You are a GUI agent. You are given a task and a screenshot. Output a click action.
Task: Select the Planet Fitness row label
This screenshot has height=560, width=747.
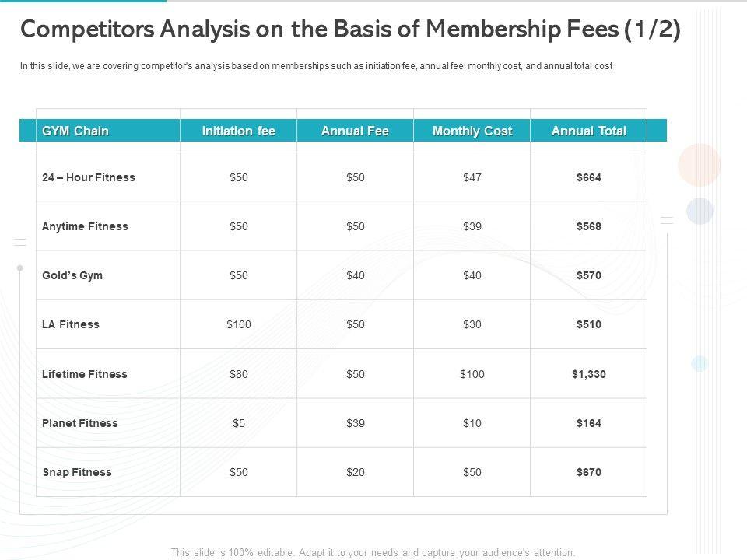[x=80, y=423]
